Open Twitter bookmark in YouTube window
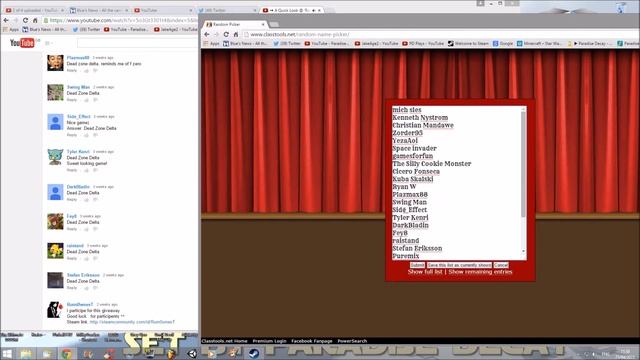This screenshot has width=640, height=360. pyautogui.click(x=87, y=29)
